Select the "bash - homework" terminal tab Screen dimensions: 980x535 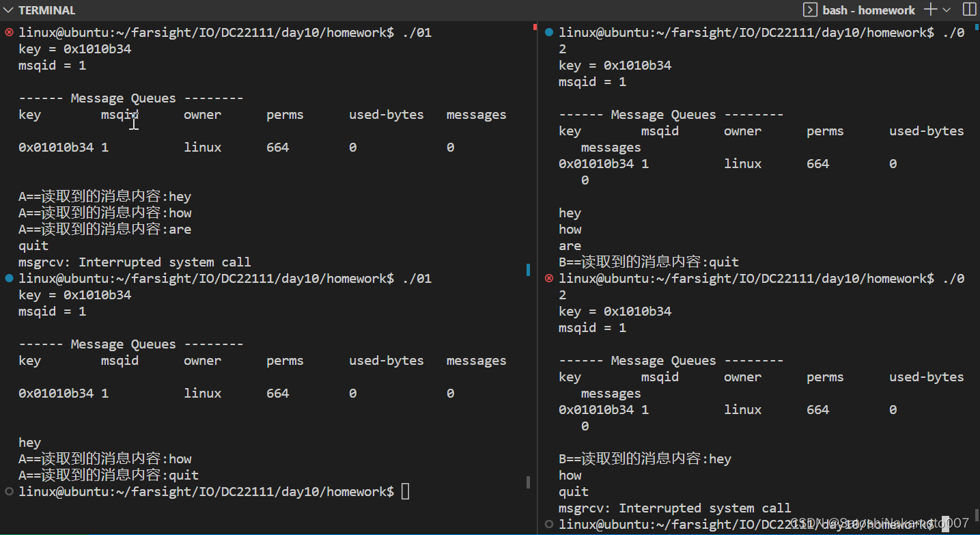coord(869,10)
